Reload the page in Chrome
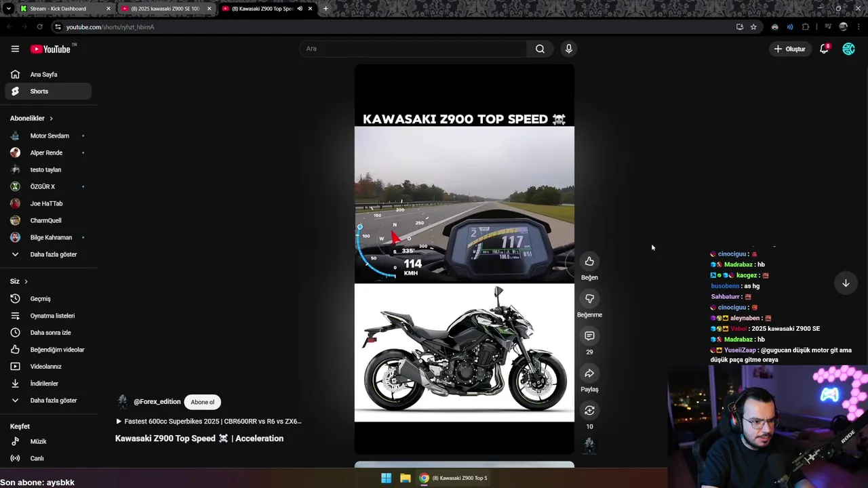 (40, 27)
